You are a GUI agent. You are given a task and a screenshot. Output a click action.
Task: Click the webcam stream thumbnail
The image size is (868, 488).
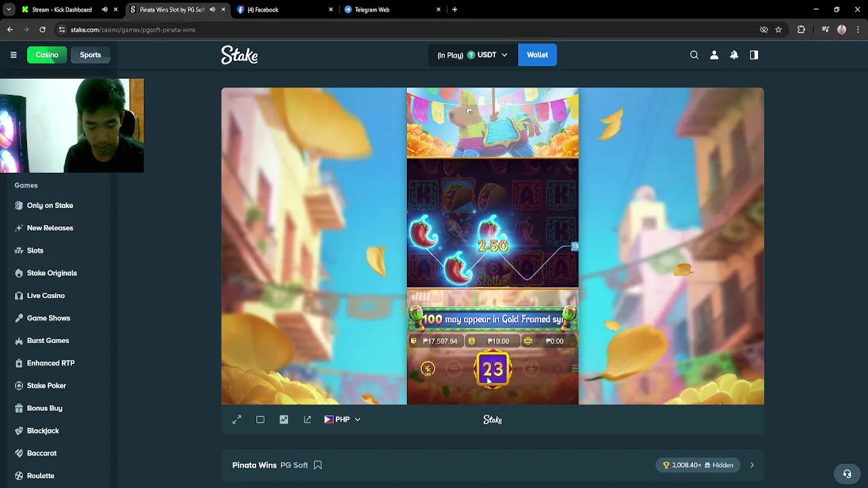72,125
